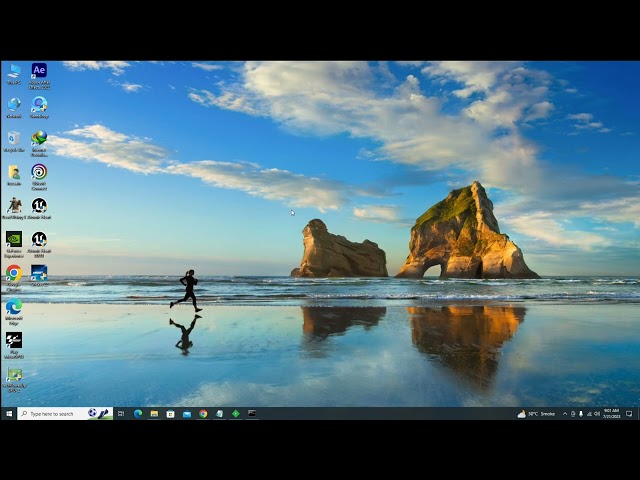
Task: Click the Type here to search box
Action: 65,413
